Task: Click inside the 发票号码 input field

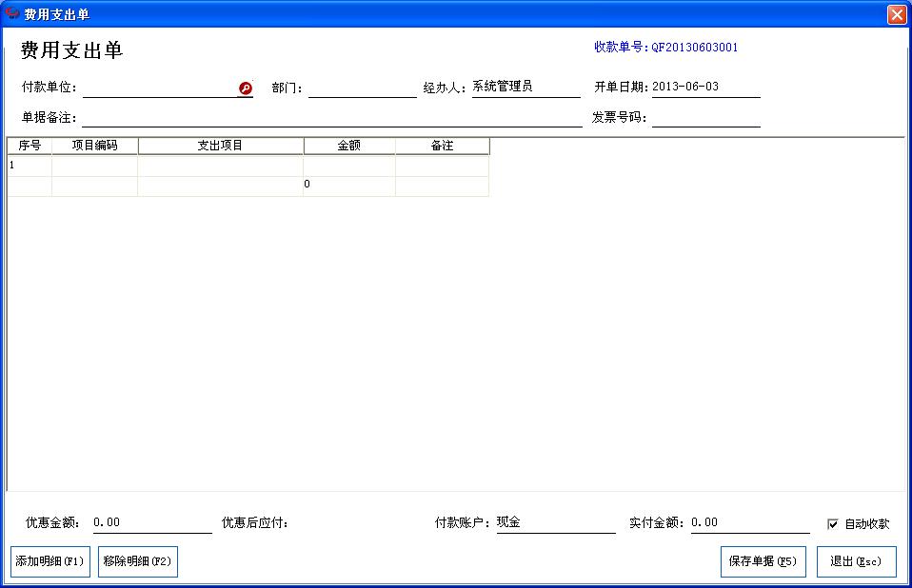Action: point(709,118)
